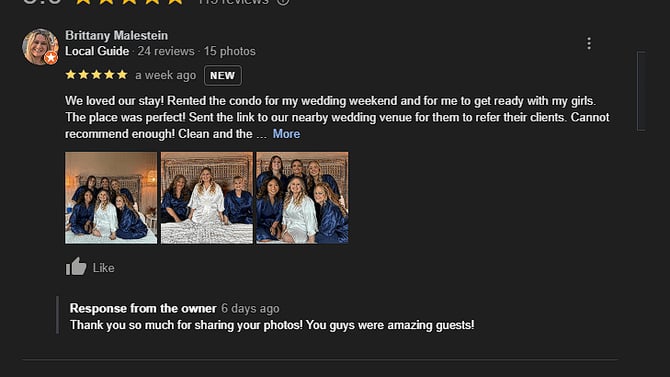Open the first review photo with the glowing lamp

(x=111, y=198)
